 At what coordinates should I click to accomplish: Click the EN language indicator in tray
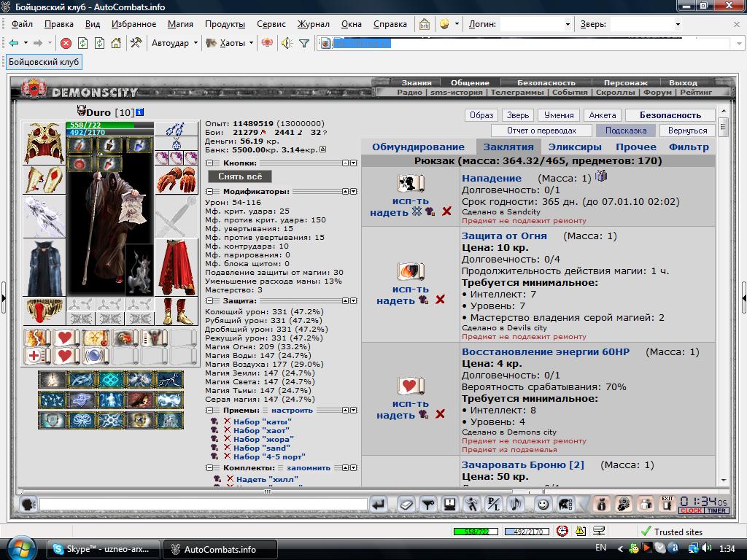(601, 548)
